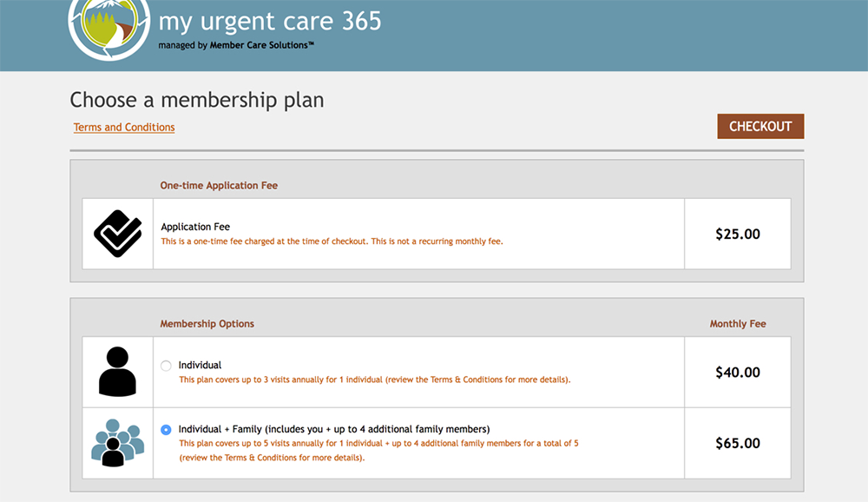
Task: Open Terms and Conditions
Action: point(123,127)
